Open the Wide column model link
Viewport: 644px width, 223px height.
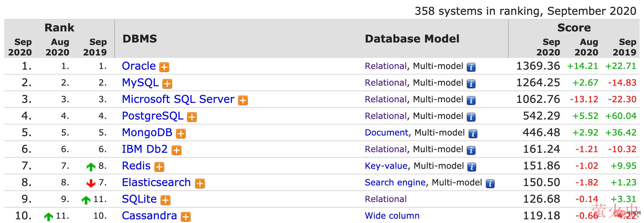coord(392,216)
